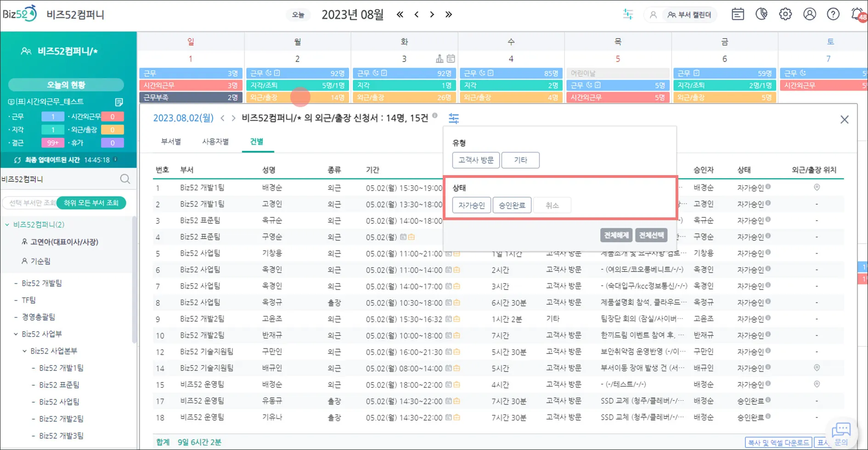Toggle the 고객사 방문 type filter
The width and height of the screenshot is (868, 450).
tap(476, 160)
